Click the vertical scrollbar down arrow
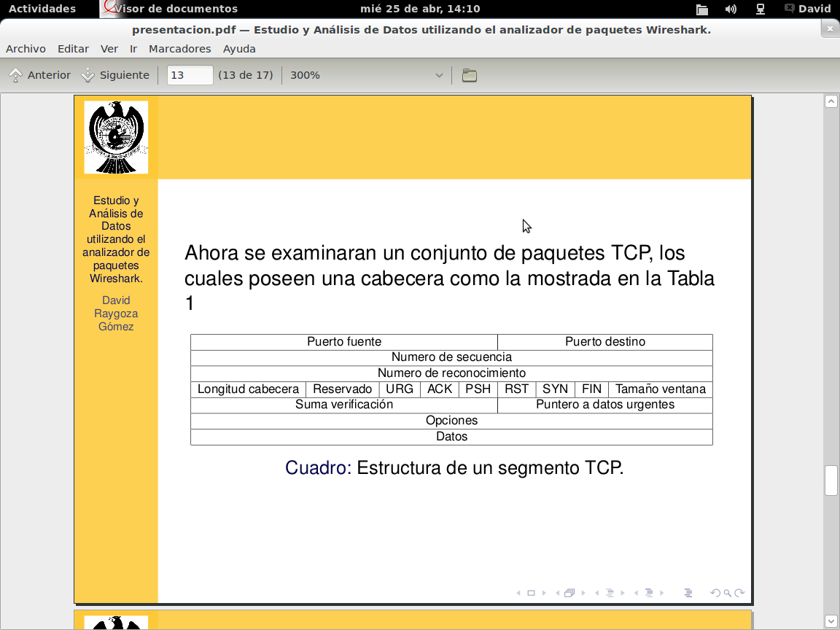 (x=831, y=622)
